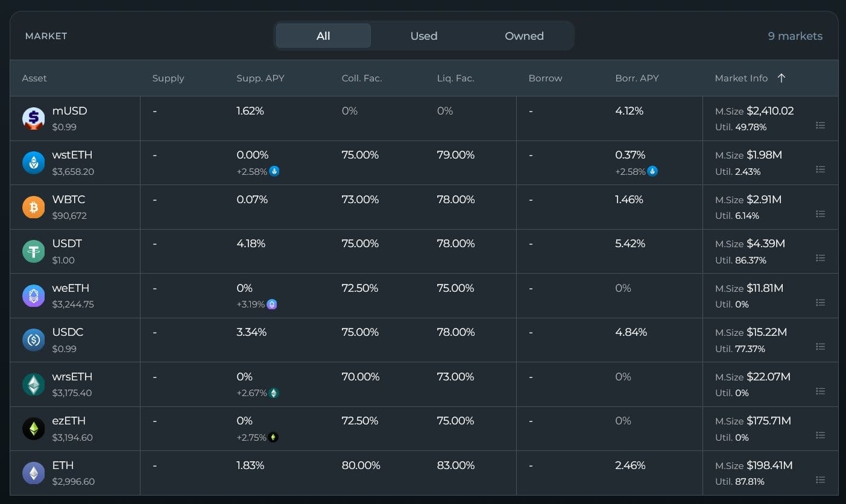Viewport: 846px width, 504px height.
Task: Switch to the Owned markets tab
Action: click(524, 36)
